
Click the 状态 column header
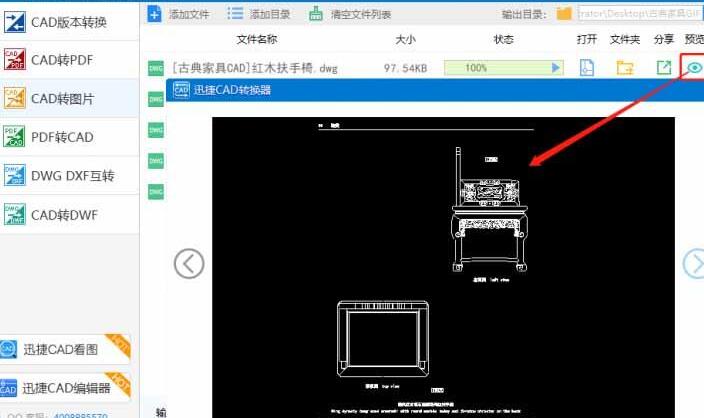[x=503, y=40]
